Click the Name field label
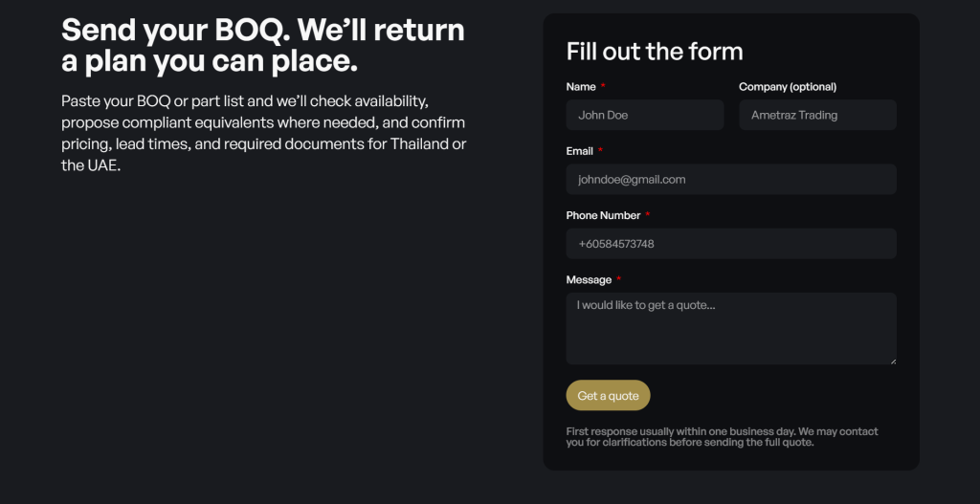The width and height of the screenshot is (980, 504). click(581, 87)
